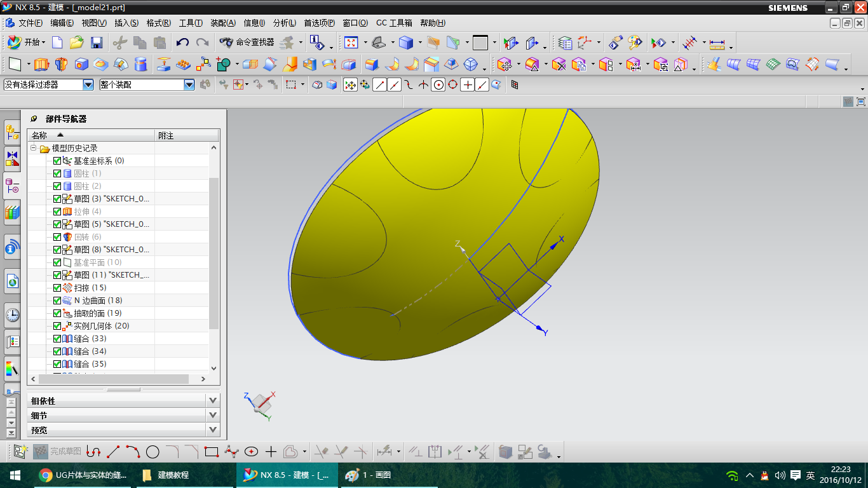Image resolution: width=868 pixels, height=488 pixels.
Task: Switch to the Chrome taskbar window
Action: coord(82,475)
